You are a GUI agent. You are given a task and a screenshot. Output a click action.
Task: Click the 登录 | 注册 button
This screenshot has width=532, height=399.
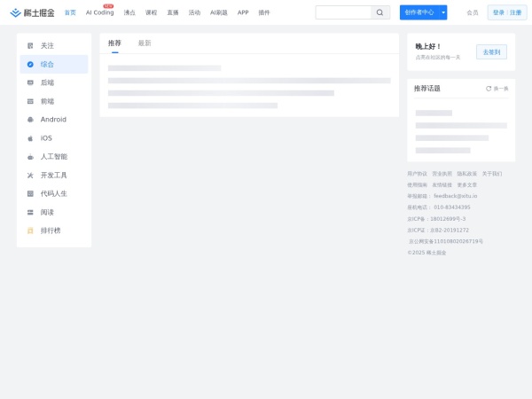(x=507, y=12)
